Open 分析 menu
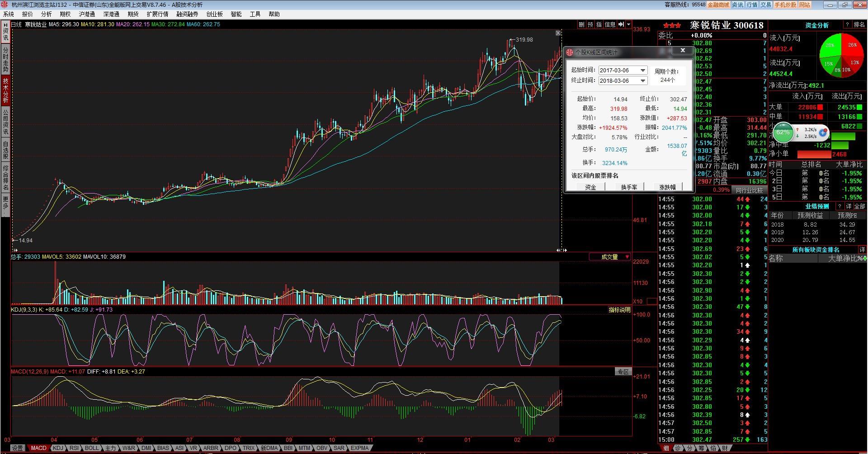 click(47, 14)
